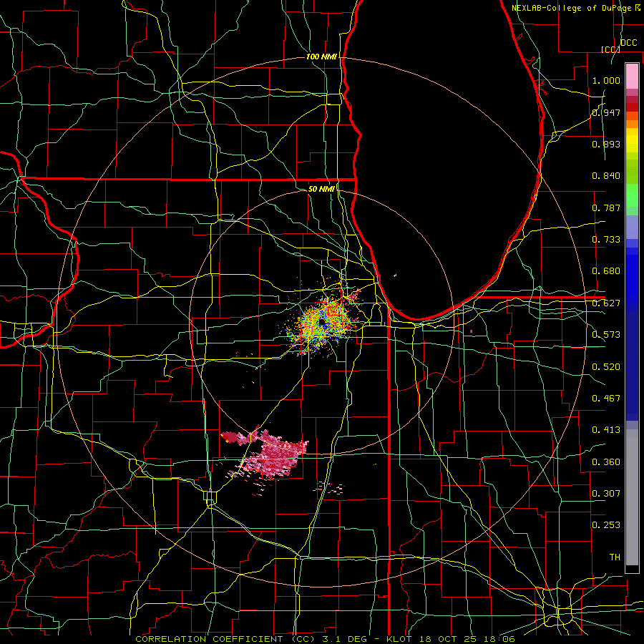Pick the gray color band near 0.307
Image resolution: width=644 pixels, height=644 pixels.
click(x=632, y=497)
